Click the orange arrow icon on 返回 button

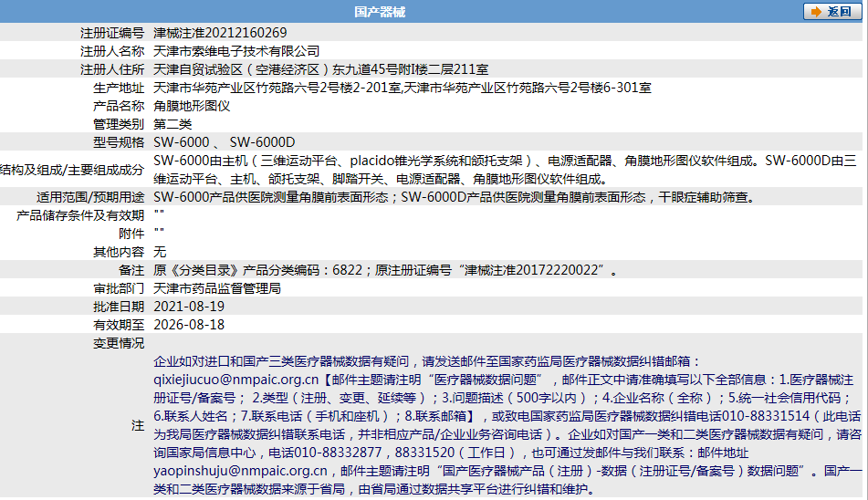click(x=816, y=12)
